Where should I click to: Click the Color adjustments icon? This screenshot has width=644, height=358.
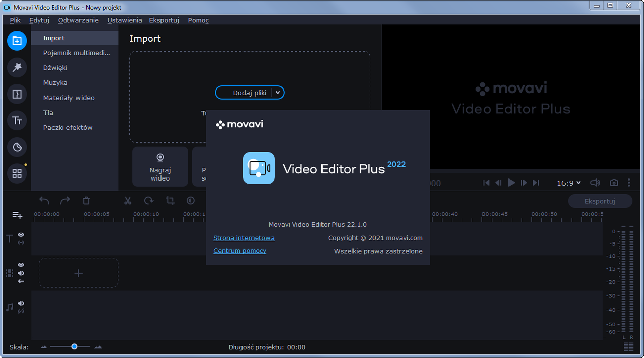coord(191,201)
